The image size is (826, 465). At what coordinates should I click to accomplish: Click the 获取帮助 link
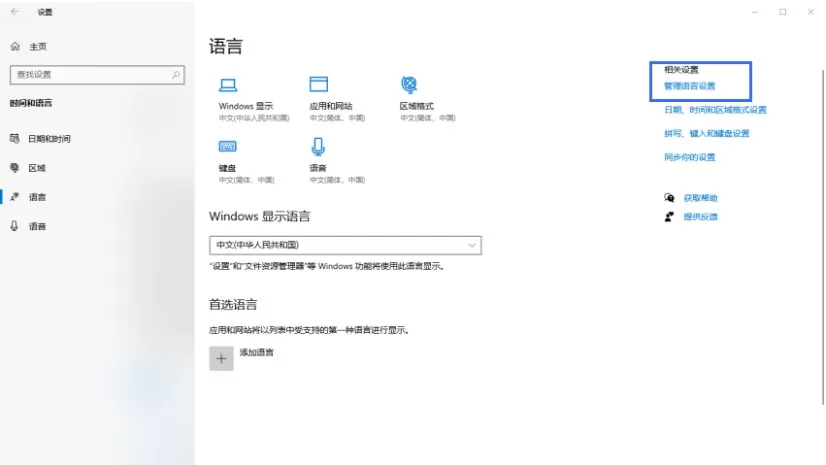tap(700, 198)
